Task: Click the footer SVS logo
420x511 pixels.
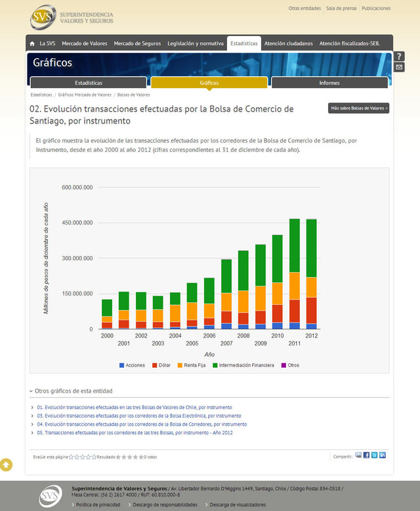Action: tap(51, 496)
